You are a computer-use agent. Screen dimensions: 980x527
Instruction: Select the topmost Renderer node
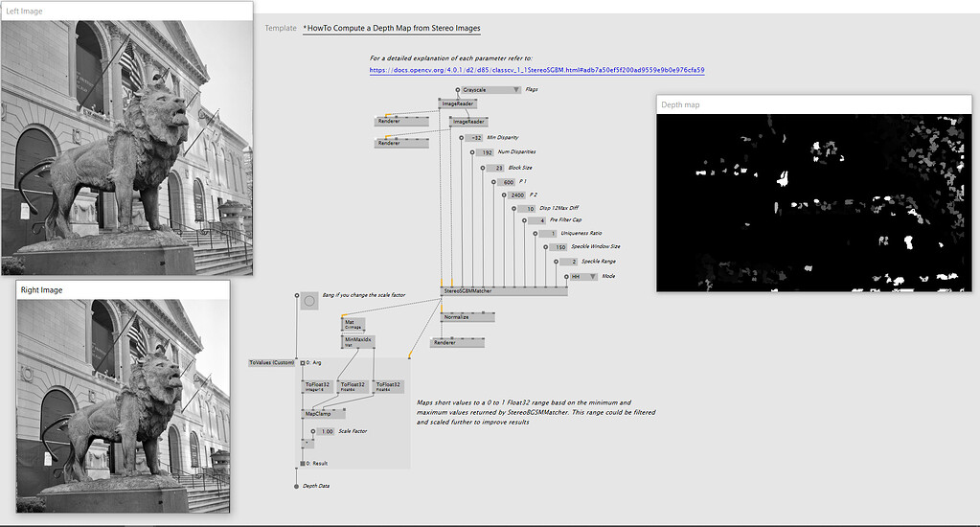click(401, 122)
